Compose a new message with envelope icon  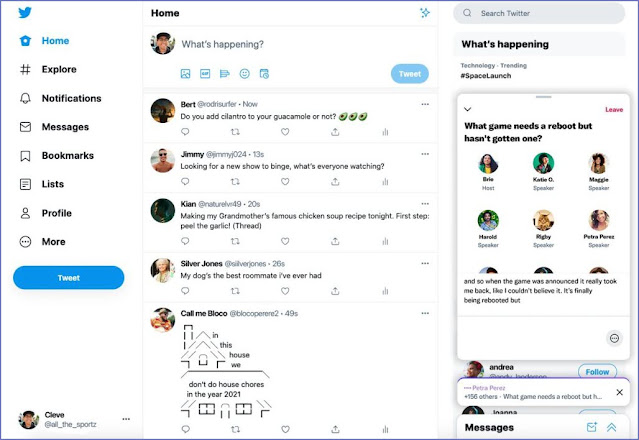coord(591,427)
